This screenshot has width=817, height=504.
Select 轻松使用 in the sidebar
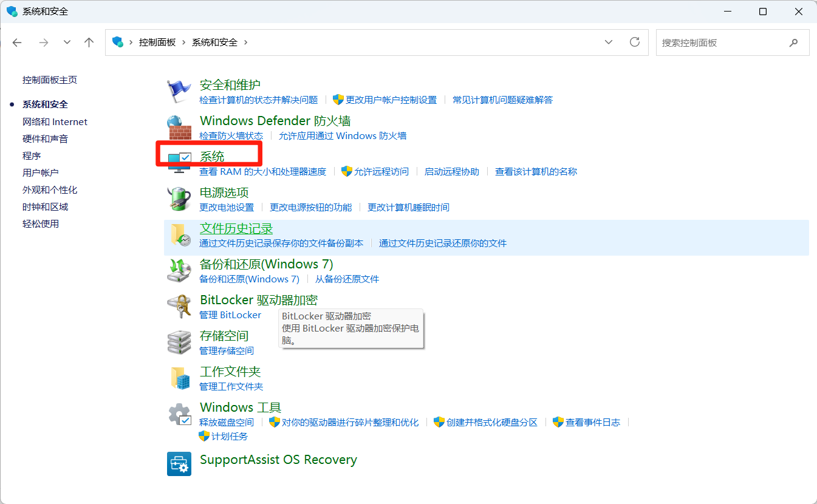[x=41, y=224]
